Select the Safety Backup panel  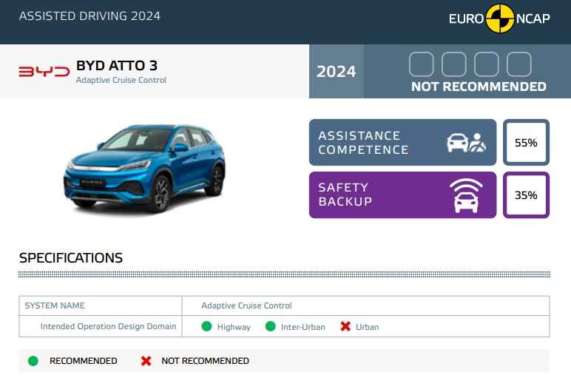click(x=403, y=195)
